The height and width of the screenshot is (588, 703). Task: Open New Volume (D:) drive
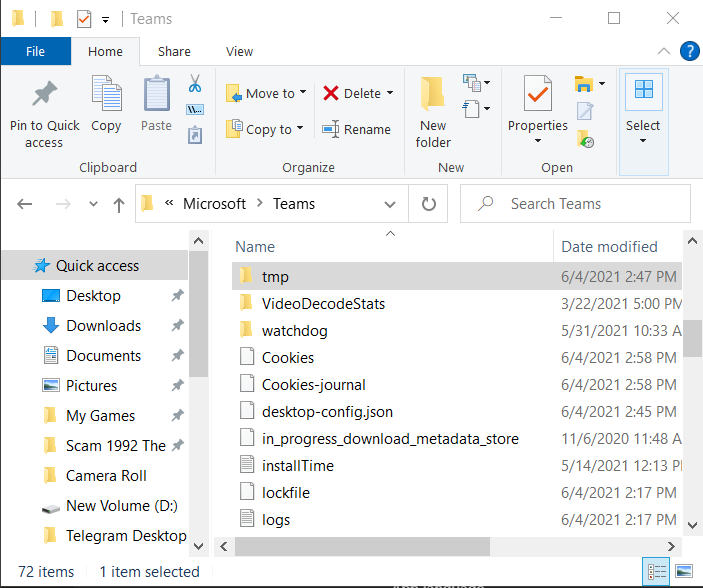(x=122, y=506)
